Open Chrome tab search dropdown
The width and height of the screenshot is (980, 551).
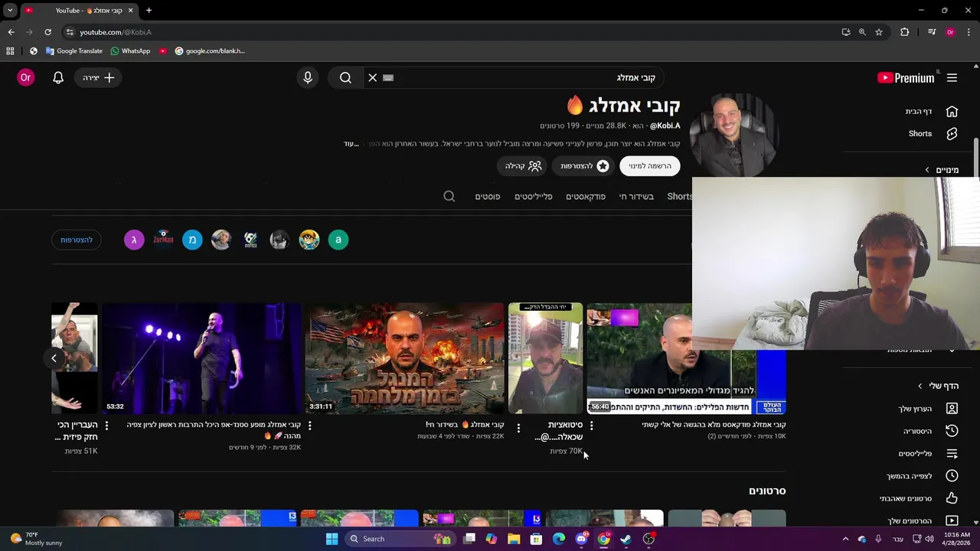10,10
